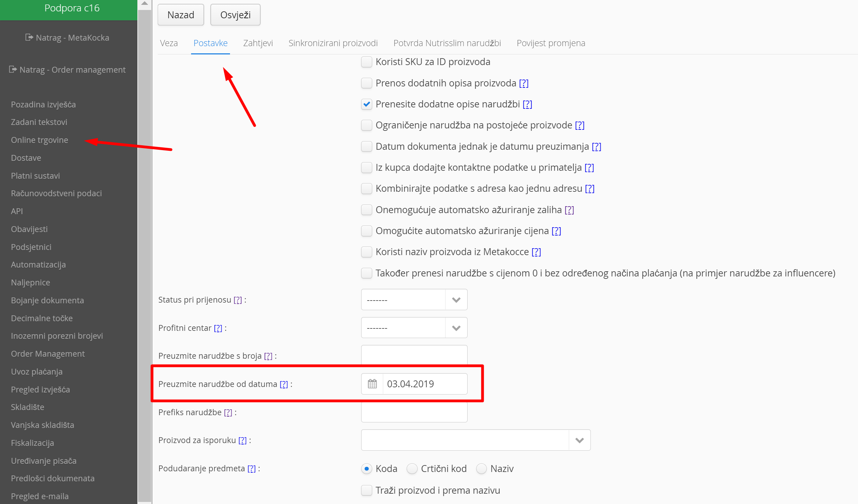Open help [?] for Omogućite automatsko ažuriranje cijena

point(556,231)
